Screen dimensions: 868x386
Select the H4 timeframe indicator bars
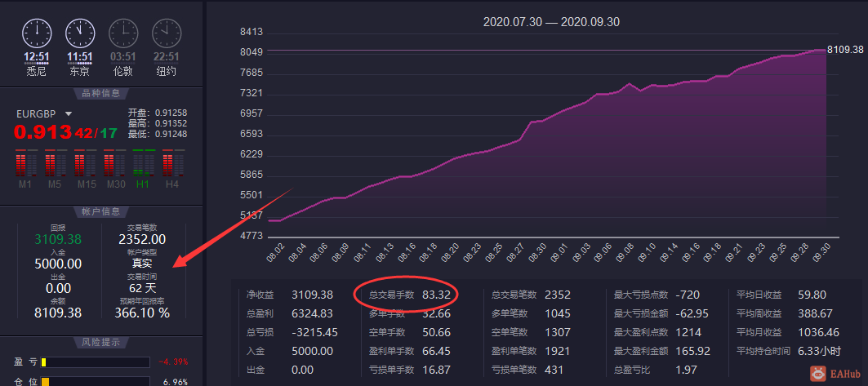(x=173, y=163)
